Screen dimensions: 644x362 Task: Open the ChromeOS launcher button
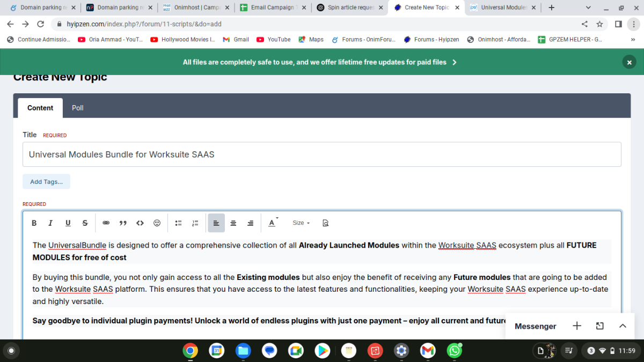[11, 351]
